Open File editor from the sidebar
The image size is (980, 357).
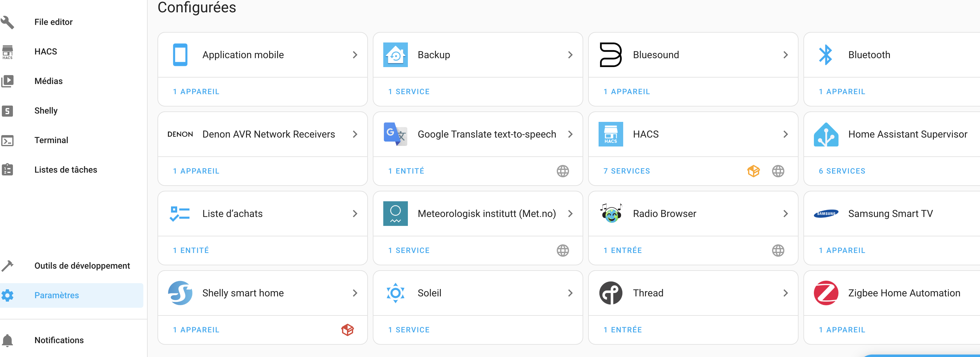pyautogui.click(x=72, y=22)
